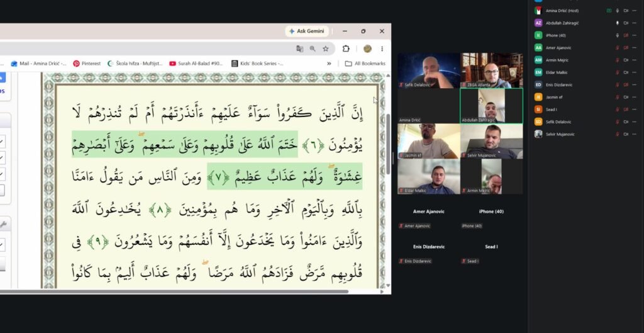Click Sefik Delalovic's camera icon
644x333 pixels.
coord(626,121)
